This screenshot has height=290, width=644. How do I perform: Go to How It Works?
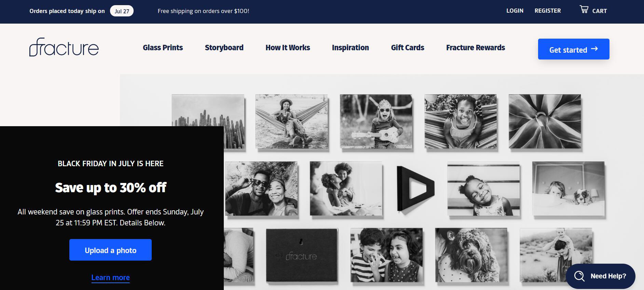point(288,48)
